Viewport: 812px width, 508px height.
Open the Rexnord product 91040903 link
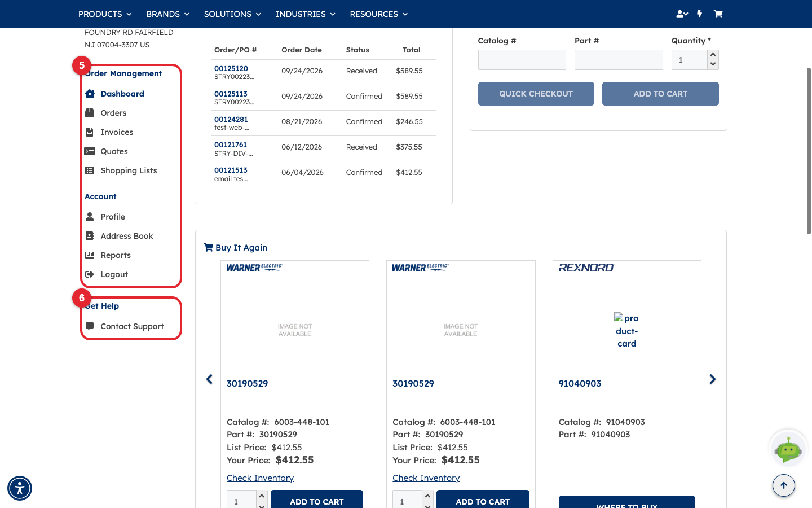coord(580,383)
